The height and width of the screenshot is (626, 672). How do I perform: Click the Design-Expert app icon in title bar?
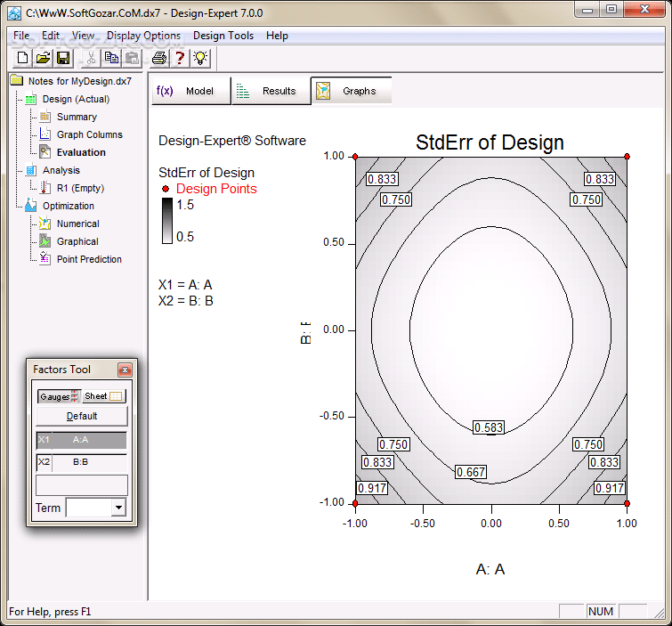(14, 13)
